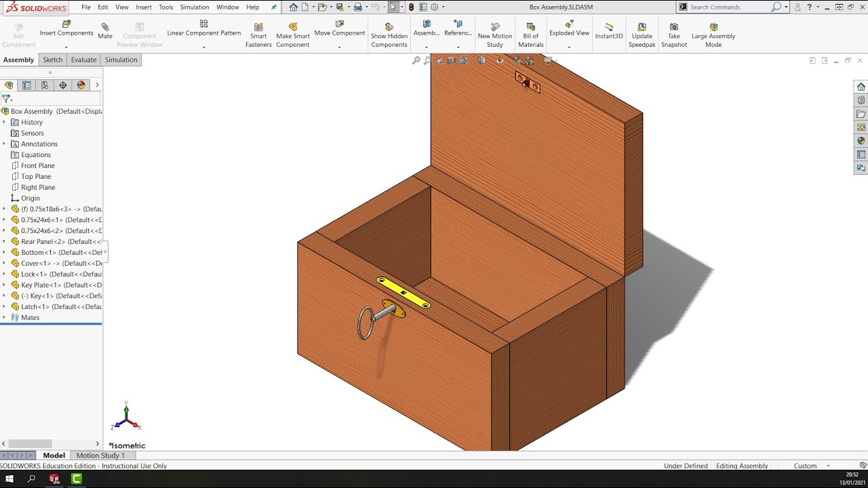This screenshot has height=488, width=868.
Task: Click Show Hidden Components
Action: click(x=389, y=35)
